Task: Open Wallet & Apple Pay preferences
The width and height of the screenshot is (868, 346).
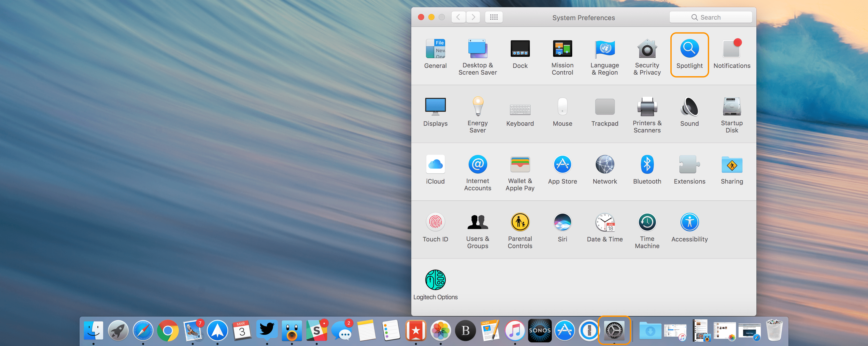Action: [x=520, y=165]
